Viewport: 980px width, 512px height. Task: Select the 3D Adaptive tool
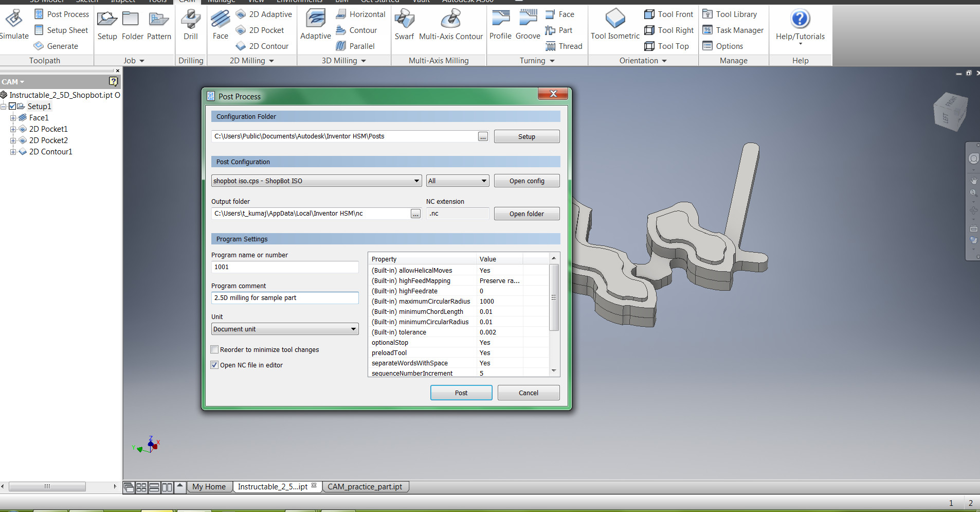coord(315,24)
